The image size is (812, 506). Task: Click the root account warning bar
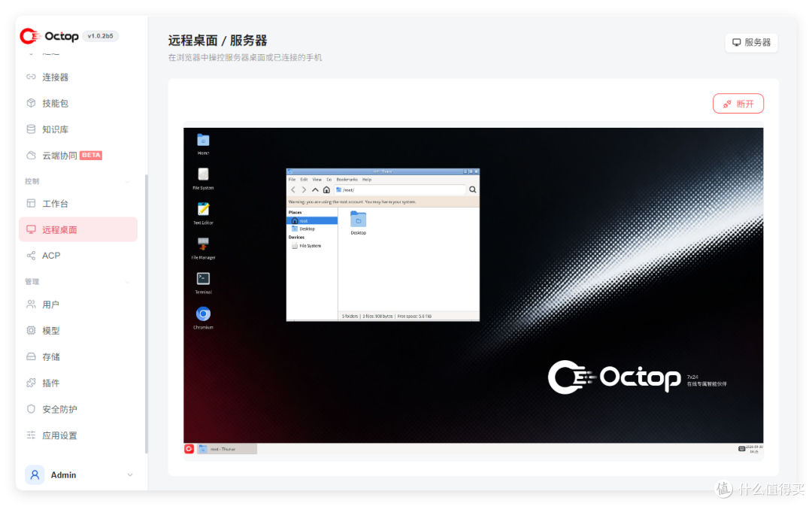coord(383,201)
